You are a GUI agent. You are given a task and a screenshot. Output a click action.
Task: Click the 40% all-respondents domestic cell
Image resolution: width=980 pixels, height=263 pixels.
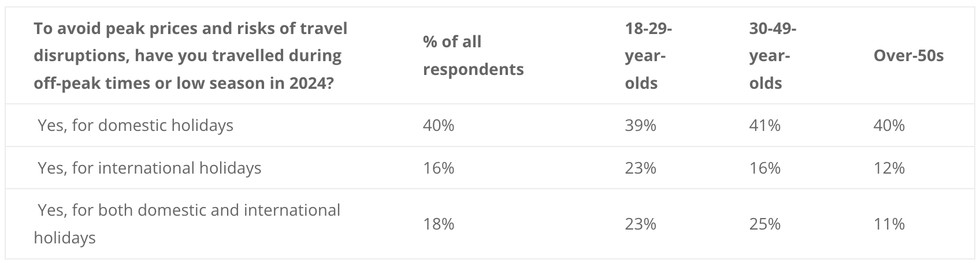(x=439, y=125)
